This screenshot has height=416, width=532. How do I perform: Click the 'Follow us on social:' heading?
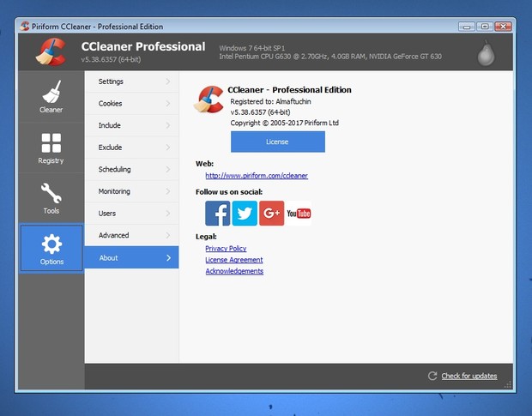(x=229, y=192)
